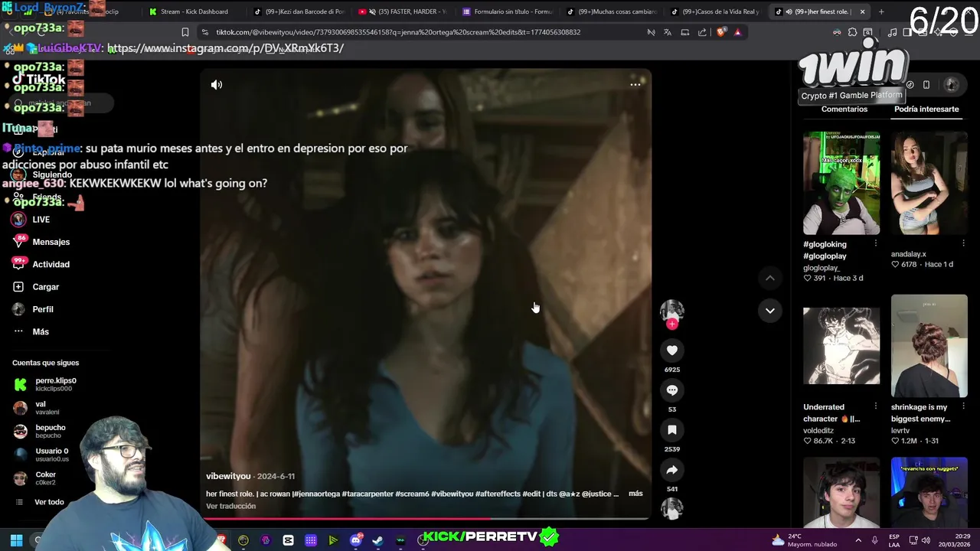This screenshot has height=551, width=980.
Task: Save the video with the bookmark icon
Action: pyautogui.click(x=671, y=430)
